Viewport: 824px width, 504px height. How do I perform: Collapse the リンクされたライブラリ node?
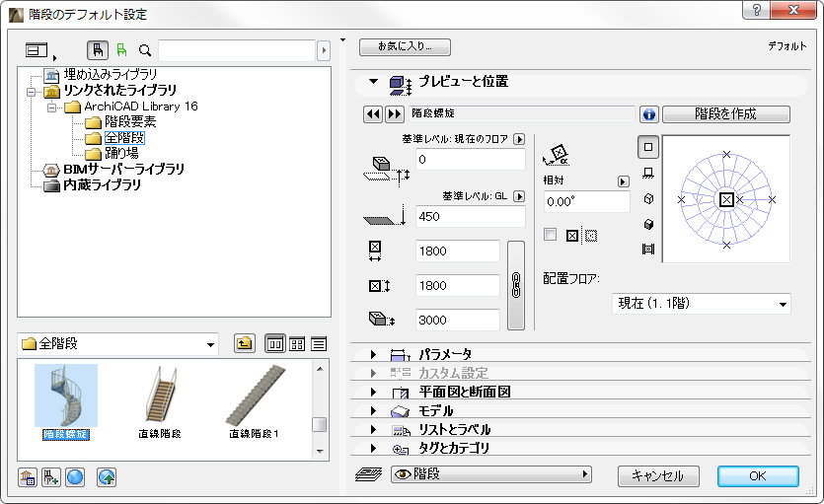pos(32,92)
